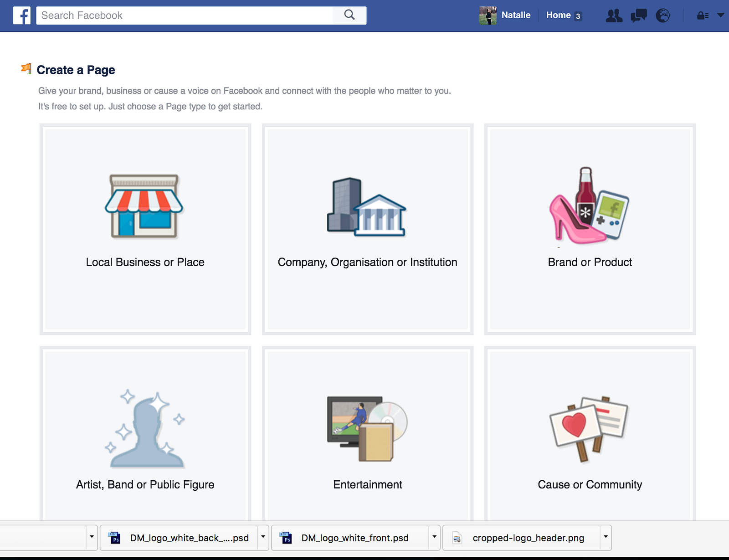Click the cropped-logo_header.png file icon
729x560 pixels.
tap(457, 538)
